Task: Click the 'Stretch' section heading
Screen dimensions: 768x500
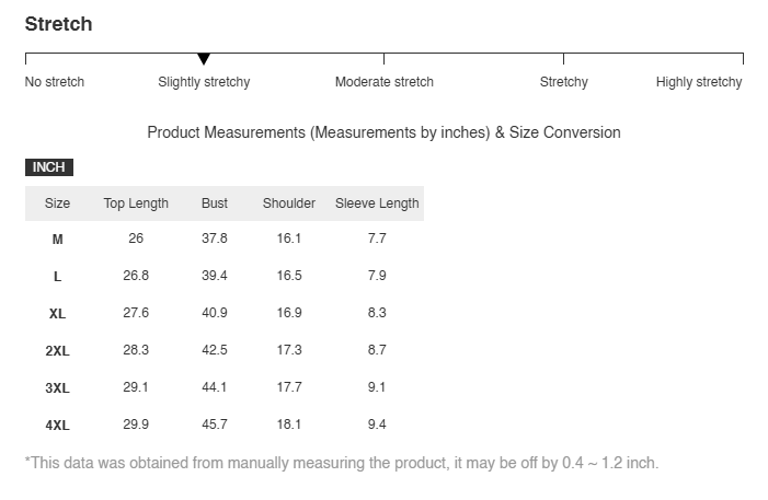Action: click(58, 24)
